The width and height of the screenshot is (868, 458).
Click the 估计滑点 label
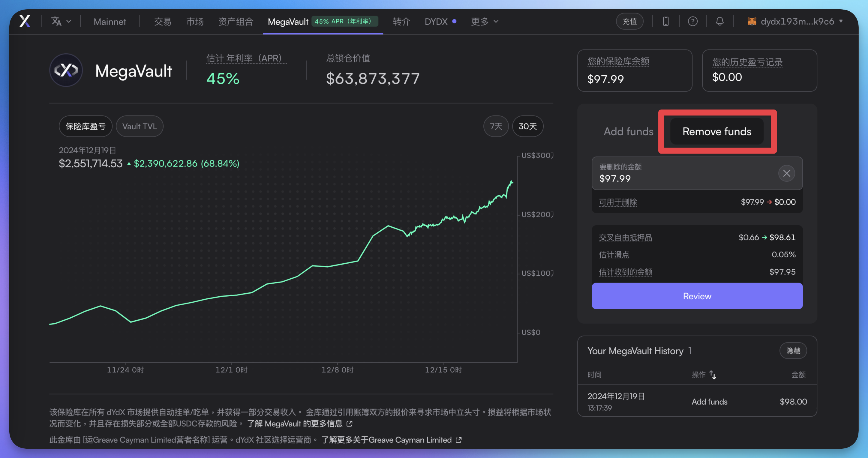(614, 255)
